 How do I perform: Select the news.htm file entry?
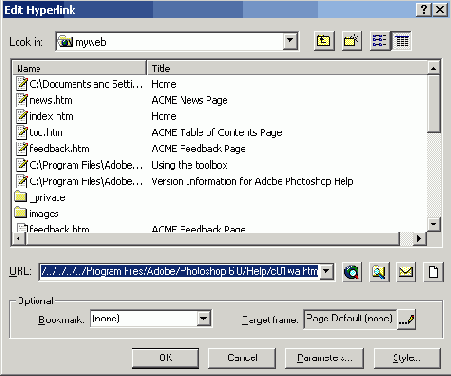click(51, 100)
